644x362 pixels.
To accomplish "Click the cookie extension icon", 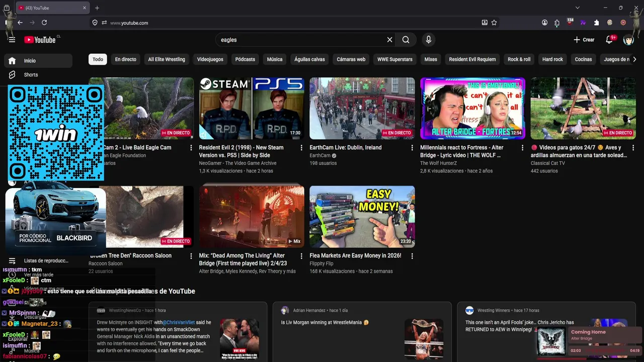I will 610,23.
